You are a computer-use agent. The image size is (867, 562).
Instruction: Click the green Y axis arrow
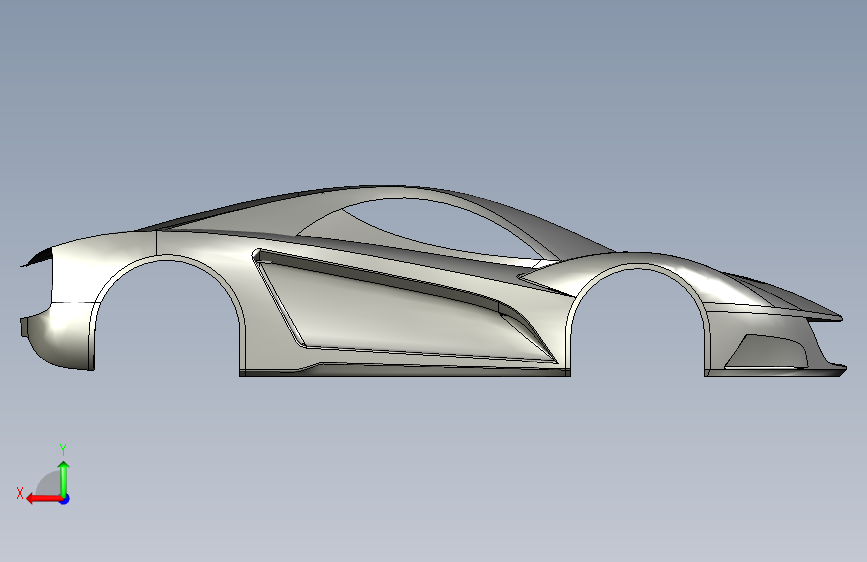click(64, 478)
